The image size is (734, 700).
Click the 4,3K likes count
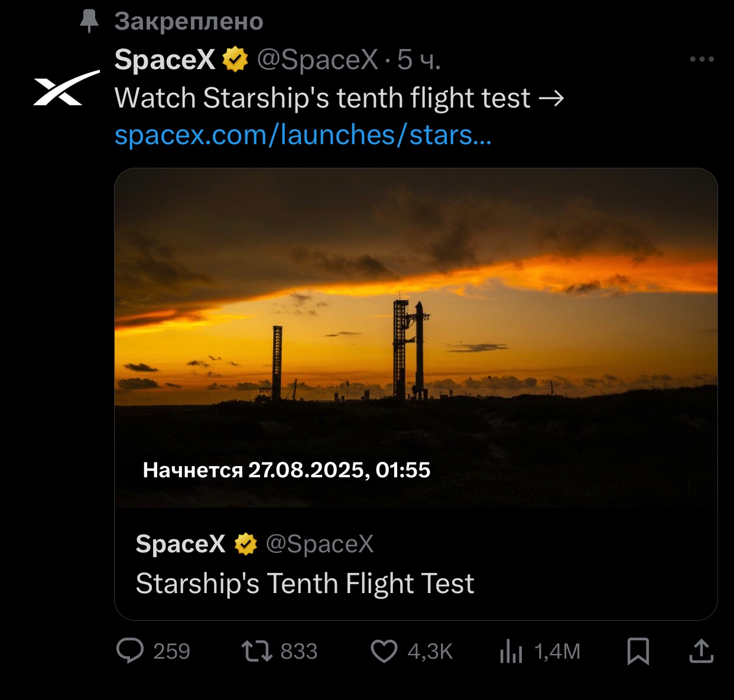coord(430,652)
